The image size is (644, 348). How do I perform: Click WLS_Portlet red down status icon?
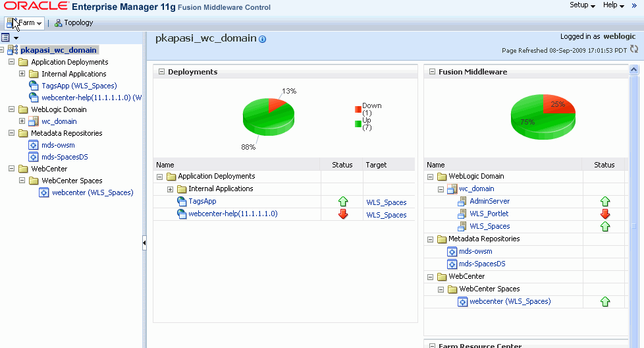(x=605, y=214)
